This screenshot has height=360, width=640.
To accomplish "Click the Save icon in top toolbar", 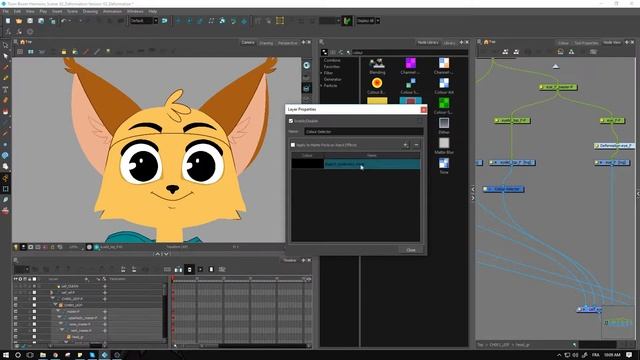I will coord(30,21).
